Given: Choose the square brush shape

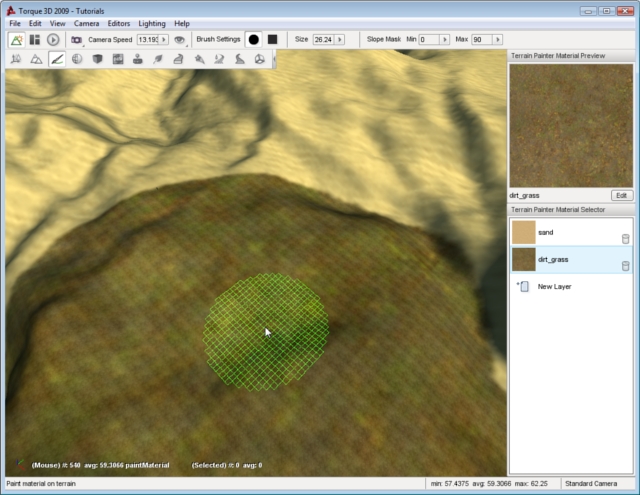Looking at the screenshot, I should [x=272, y=39].
